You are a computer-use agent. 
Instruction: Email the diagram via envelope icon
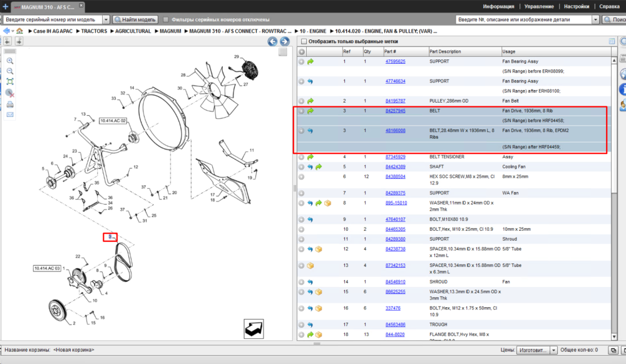coord(10,114)
